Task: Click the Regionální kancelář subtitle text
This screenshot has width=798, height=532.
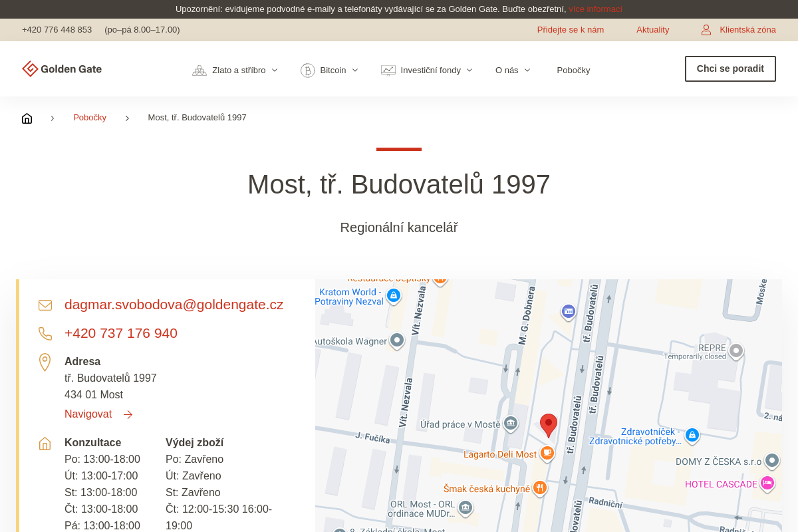Action: [x=399, y=227]
